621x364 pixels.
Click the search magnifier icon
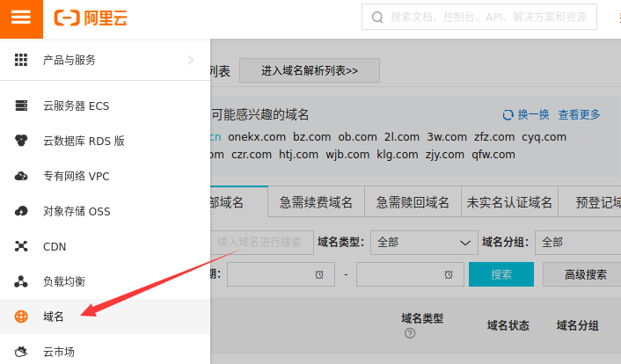377,18
